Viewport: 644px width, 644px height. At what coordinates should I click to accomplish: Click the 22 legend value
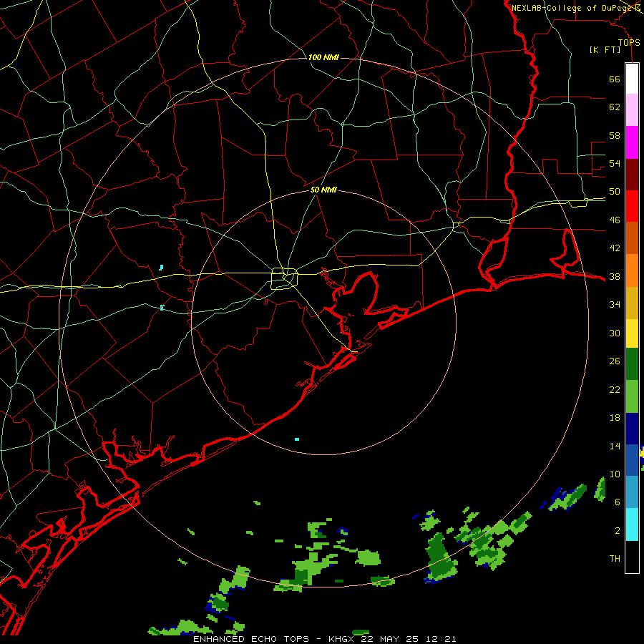tap(615, 389)
